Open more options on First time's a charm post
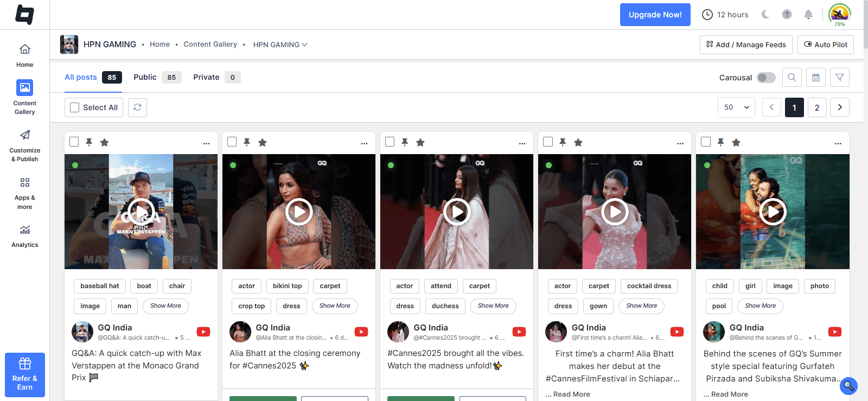This screenshot has height=401, width=868. pyautogui.click(x=680, y=143)
